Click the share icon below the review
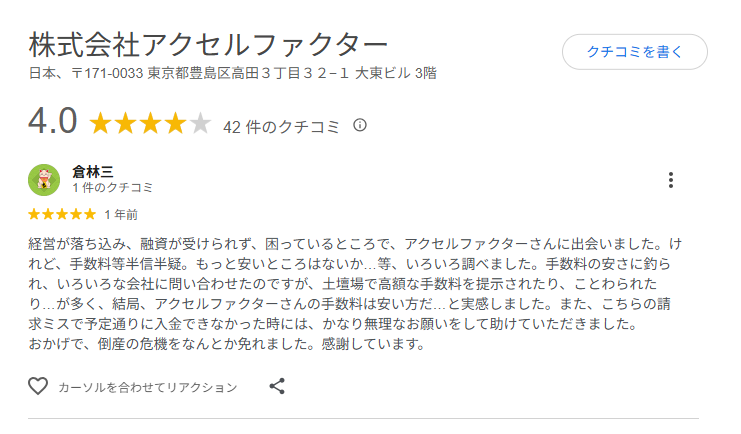 (278, 386)
